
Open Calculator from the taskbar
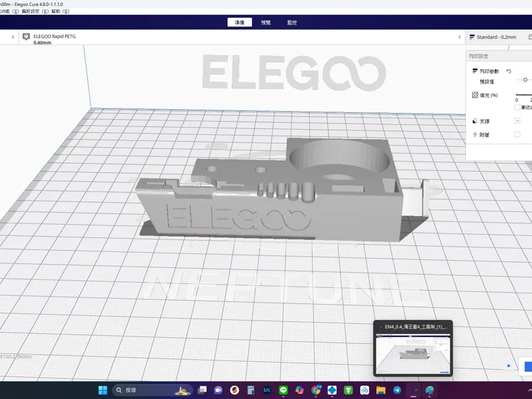coord(251,390)
